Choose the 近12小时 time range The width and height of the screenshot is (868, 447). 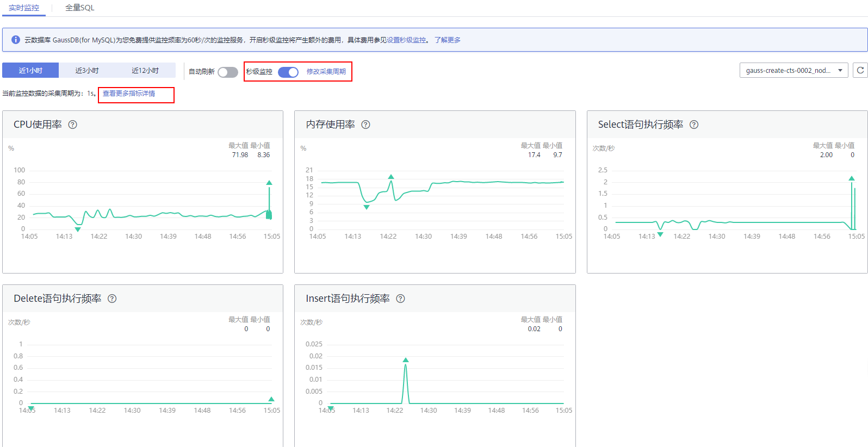[x=145, y=70]
